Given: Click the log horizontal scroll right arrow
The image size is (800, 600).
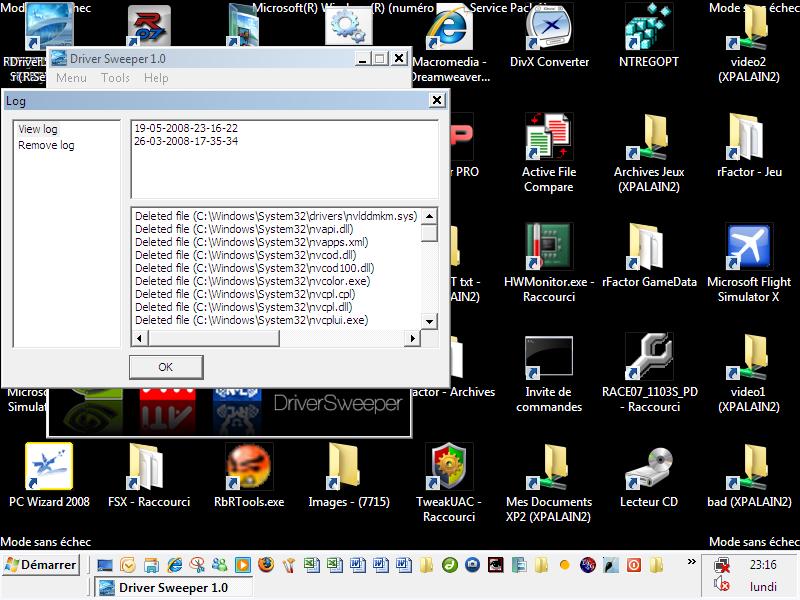Looking at the screenshot, I should (x=412, y=338).
